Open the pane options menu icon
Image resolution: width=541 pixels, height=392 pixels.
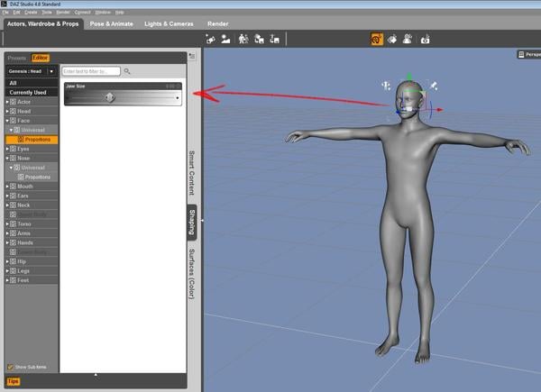coord(192,56)
